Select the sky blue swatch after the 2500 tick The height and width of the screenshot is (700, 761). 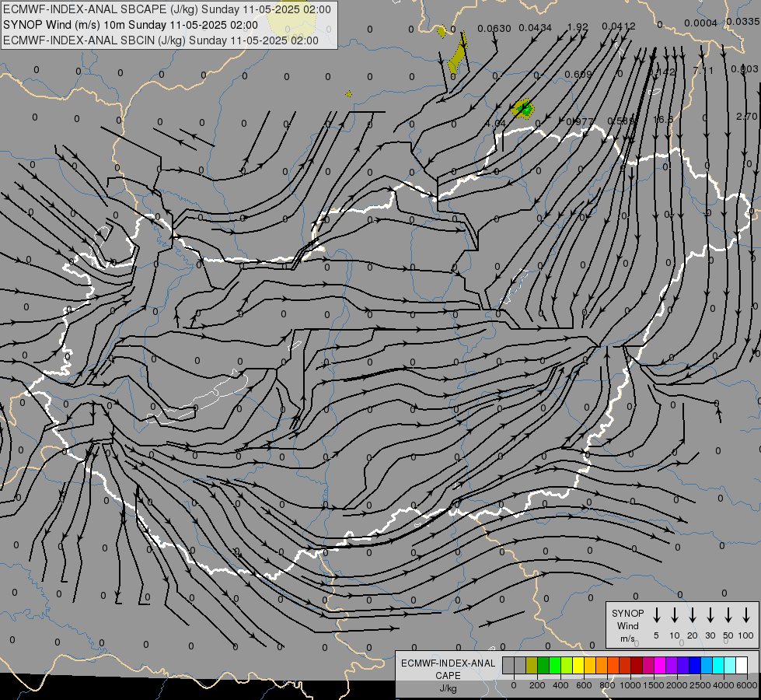tap(706, 665)
